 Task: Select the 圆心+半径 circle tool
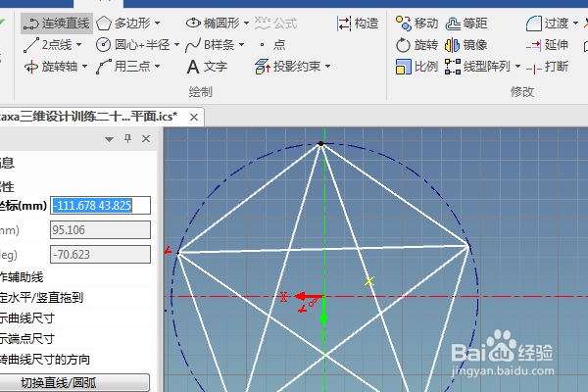click(133, 45)
